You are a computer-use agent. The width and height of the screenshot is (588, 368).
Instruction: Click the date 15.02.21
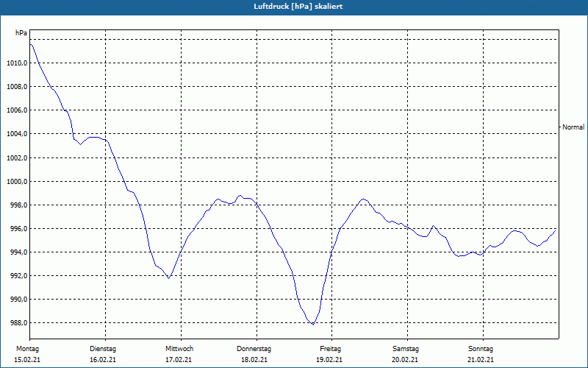pyautogui.click(x=27, y=360)
